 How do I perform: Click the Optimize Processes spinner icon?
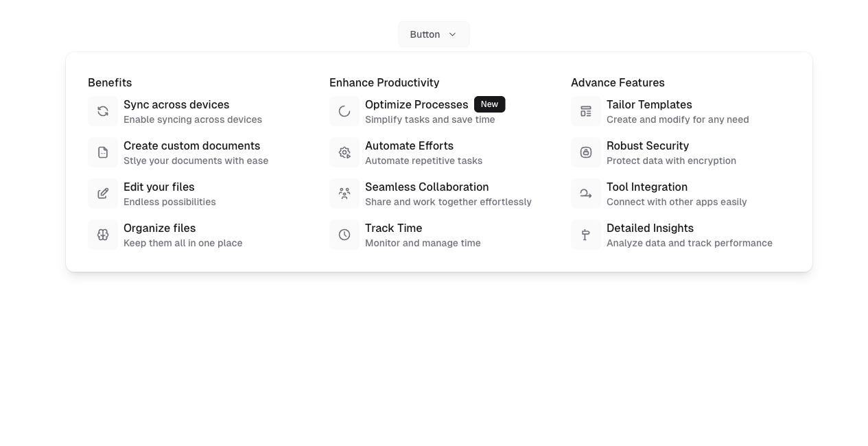coord(344,111)
